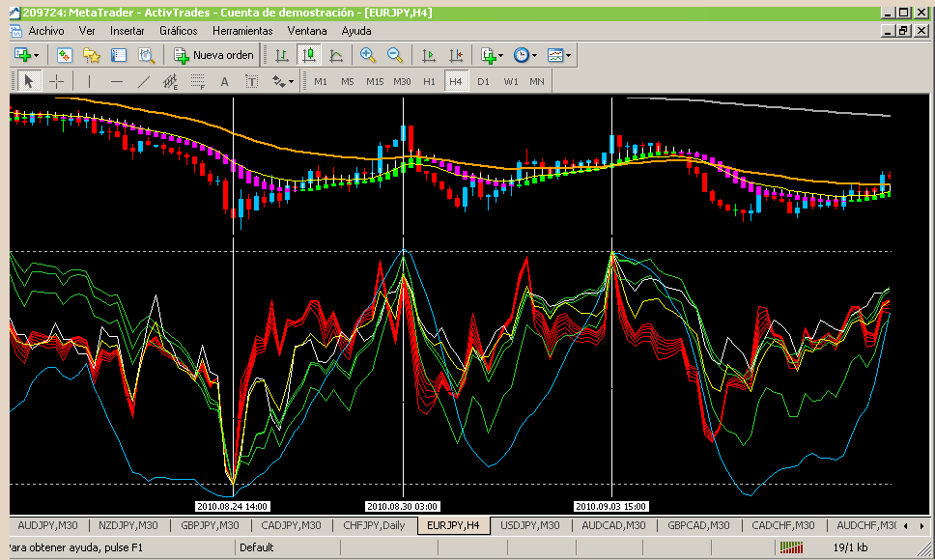This screenshot has height=560, width=935.
Task: Toggle chart auto scroll
Action: (x=429, y=56)
